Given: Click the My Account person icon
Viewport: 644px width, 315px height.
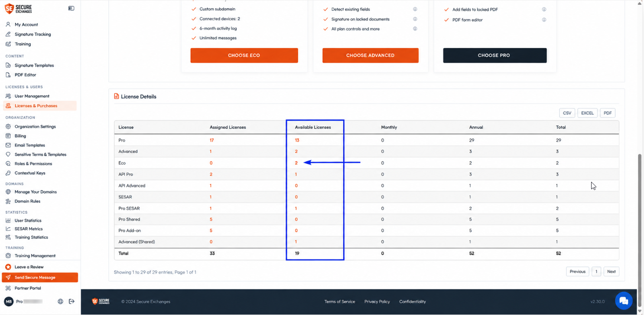Looking at the screenshot, I should pos(8,24).
